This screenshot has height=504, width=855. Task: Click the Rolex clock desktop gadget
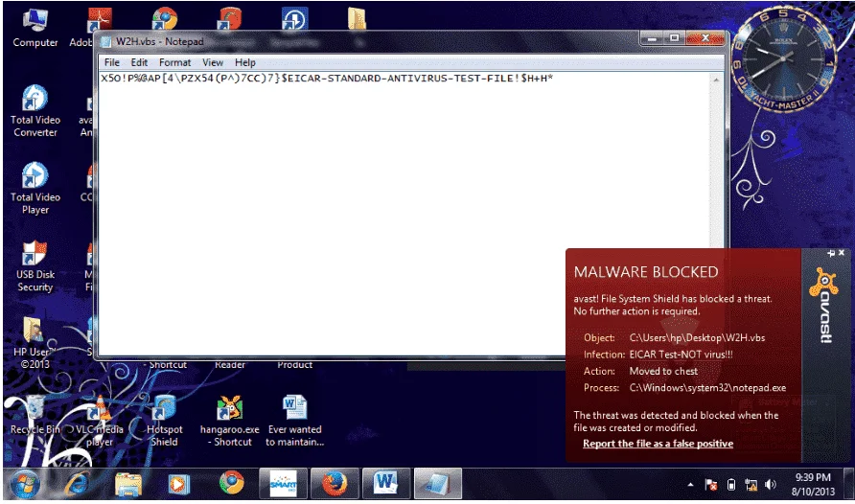coord(782,57)
